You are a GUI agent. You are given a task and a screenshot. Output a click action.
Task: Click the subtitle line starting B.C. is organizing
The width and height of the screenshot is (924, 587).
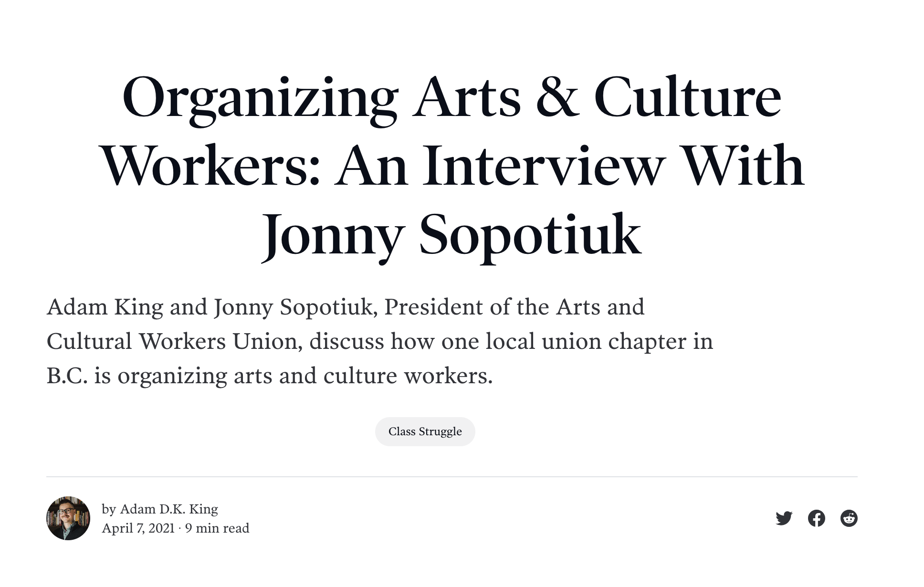(270, 376)
